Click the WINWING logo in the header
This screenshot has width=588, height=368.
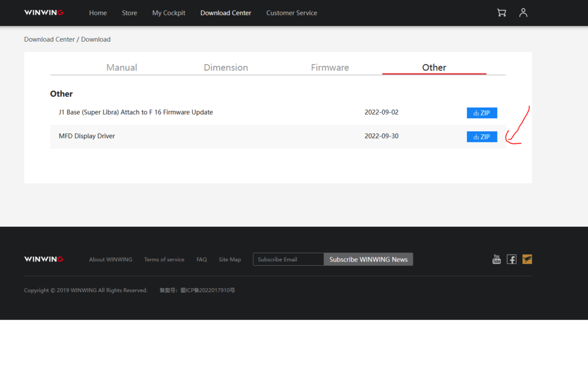point(44,13)
